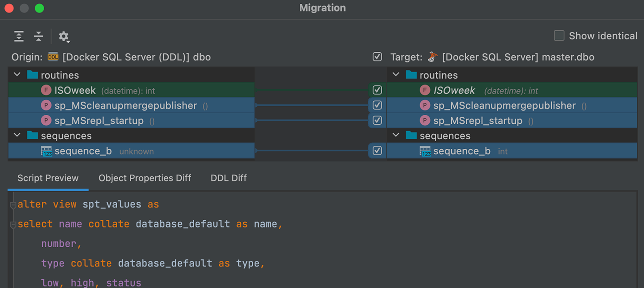Select sp_MScleanupmergepublisher in the Target tree
Screen dimensions: 644x288
point(504,106)
